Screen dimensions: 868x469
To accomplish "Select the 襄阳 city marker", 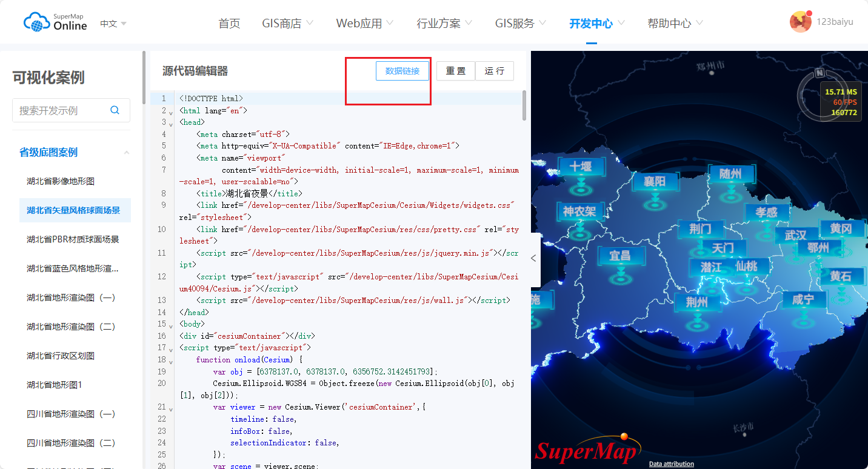I will click(655, 182).
